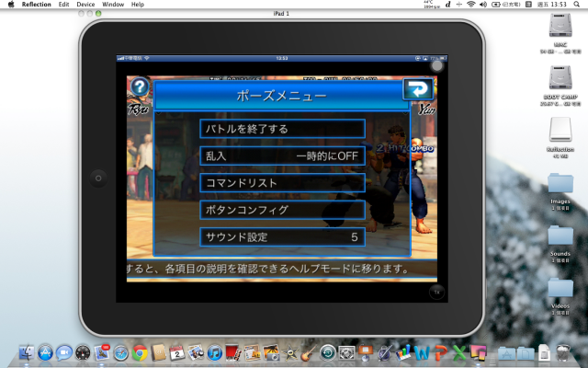Screen dimensions: 588x368
Task: Click the input method icon in the menu bar
Action: point(528,5)
